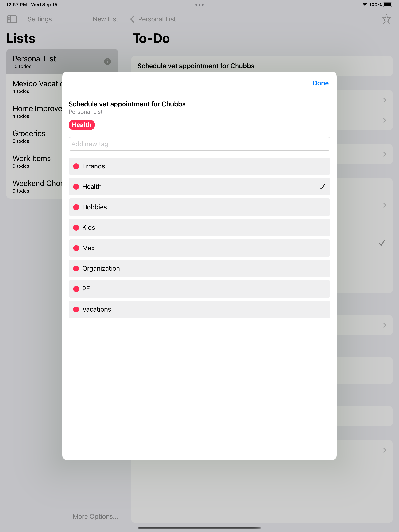Tap the Wi-Fi status icon
Viewport: 399px width, 532px height.
tap(365, 5)
